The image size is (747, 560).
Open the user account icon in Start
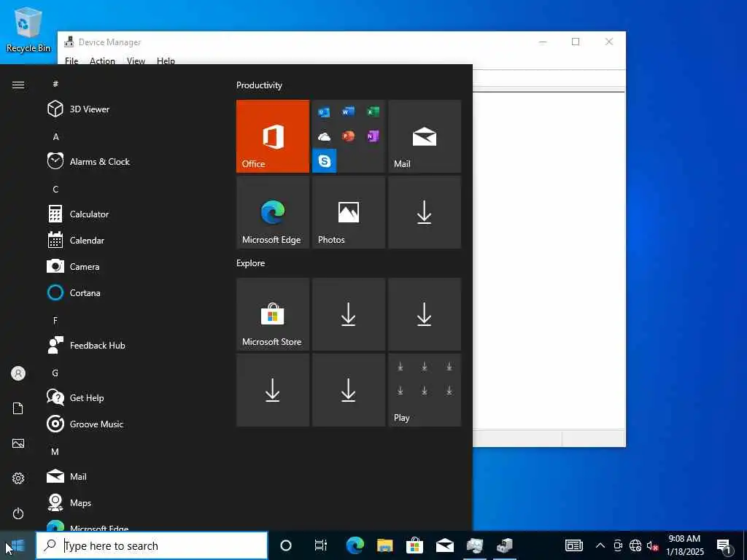[x=18, y=373]
